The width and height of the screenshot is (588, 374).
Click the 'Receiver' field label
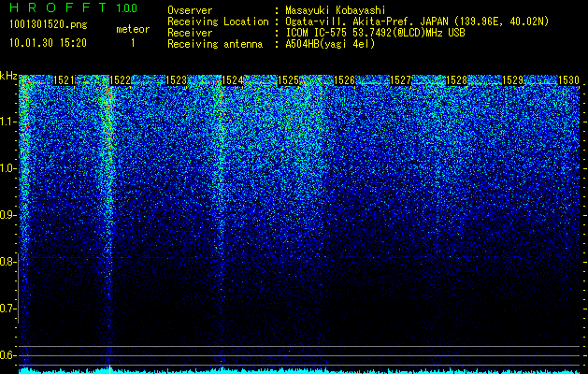190,33
